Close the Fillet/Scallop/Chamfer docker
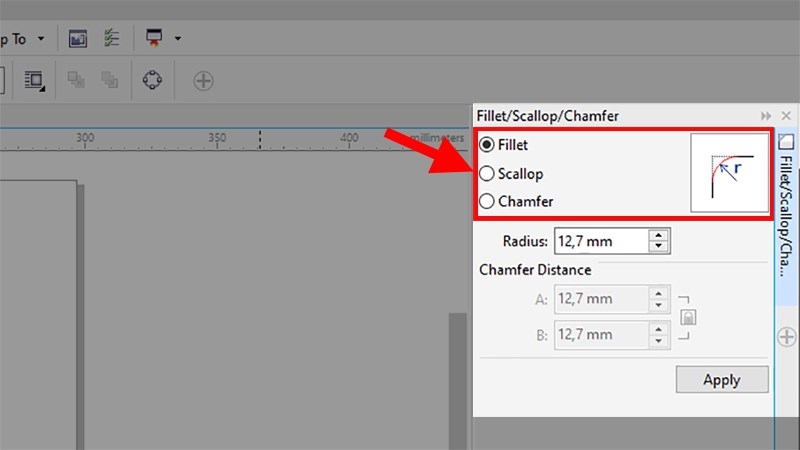The width and height of the screenshot is (800, 450). pos(786,116)
